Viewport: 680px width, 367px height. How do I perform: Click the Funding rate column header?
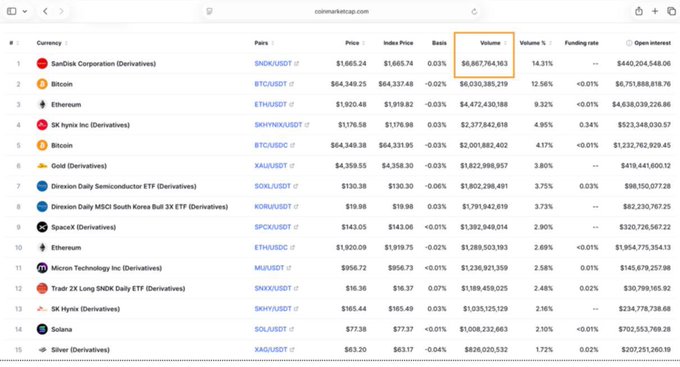click(x=582, y=43)
